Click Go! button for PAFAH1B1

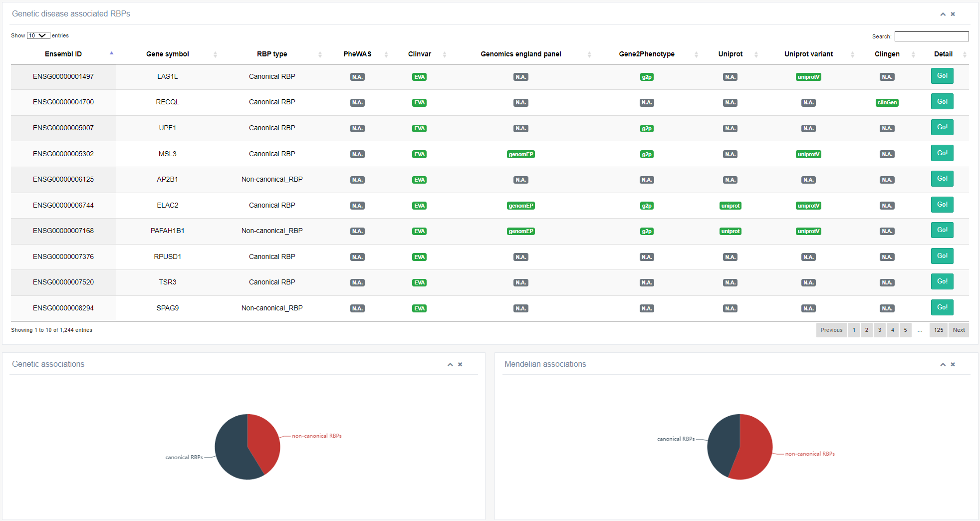pos(942,230)
